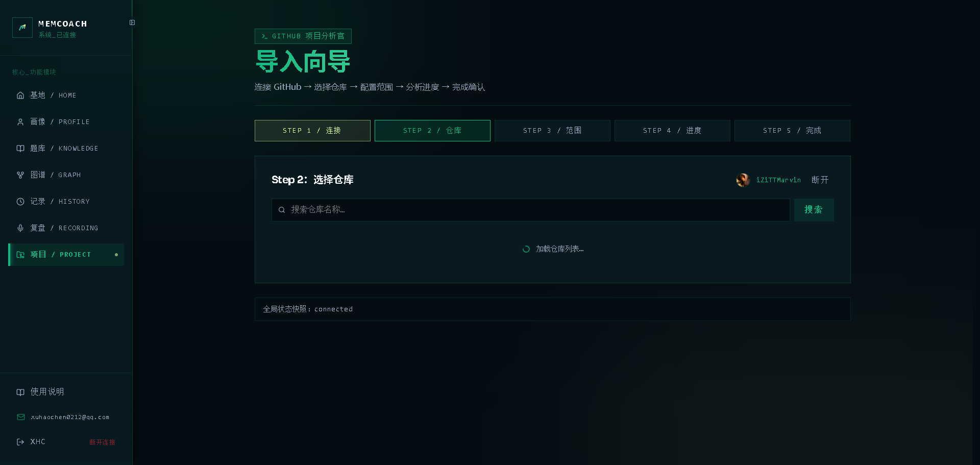Open 基地 / HOME in the sidebar
This screenshot has width=980, height=465.
click(x=66, y=95)
